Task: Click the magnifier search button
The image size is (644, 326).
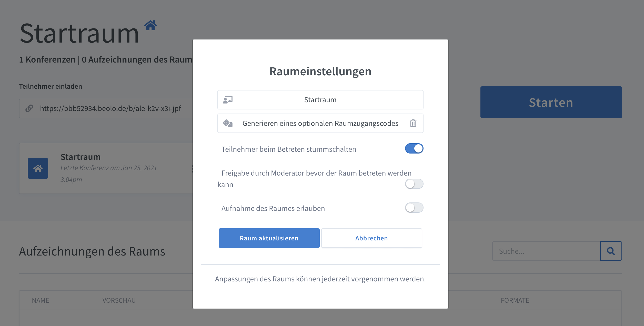Action: (x=611, y=251)
